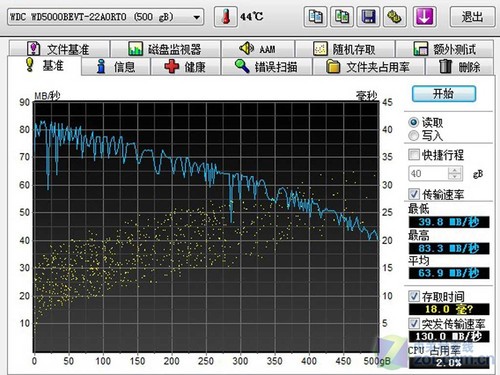Switch to the 磁盘监视器 tab

tap(165, 49)
